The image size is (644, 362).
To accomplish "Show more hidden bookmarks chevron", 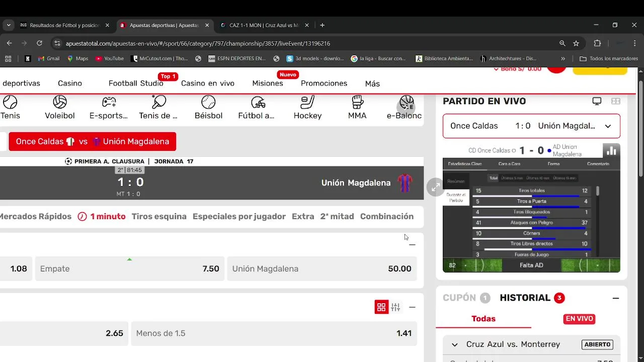I will 562,58.
